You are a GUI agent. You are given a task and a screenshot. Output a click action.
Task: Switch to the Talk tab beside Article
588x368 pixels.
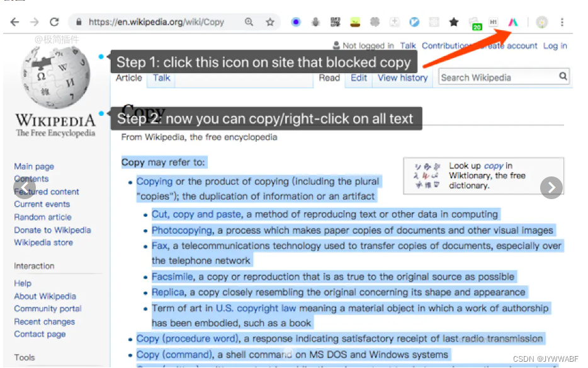(x=162, y=78)
